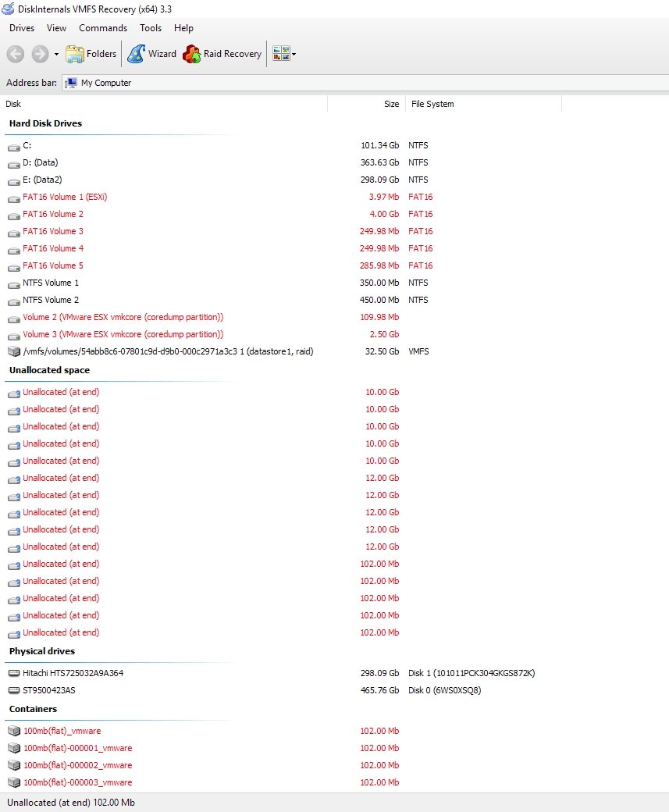Launch the recovery Wizard
The height and width of the screenshot is (812, 669).
(x=151, y=54)
